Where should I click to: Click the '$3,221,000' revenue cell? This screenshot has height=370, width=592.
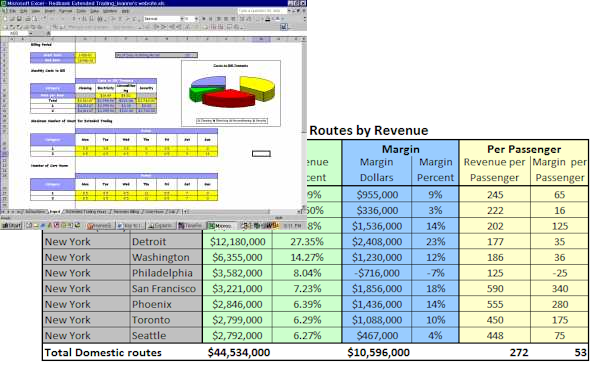237,289
